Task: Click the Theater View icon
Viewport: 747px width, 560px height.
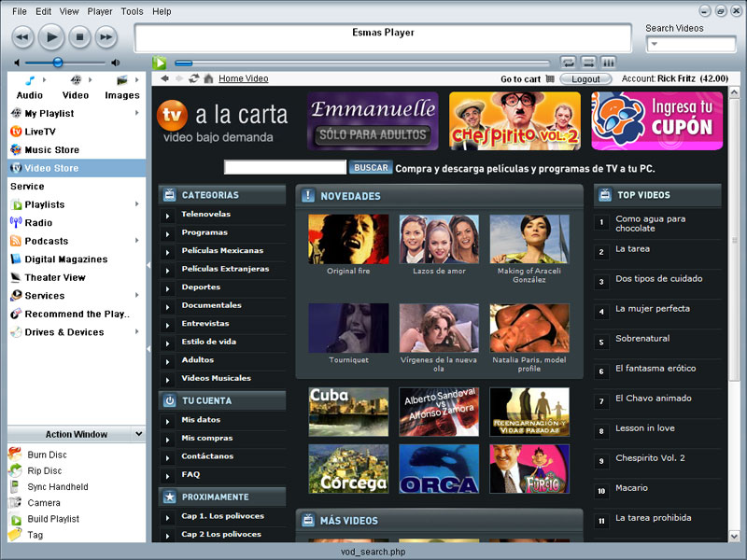Action: click(16, 277)
